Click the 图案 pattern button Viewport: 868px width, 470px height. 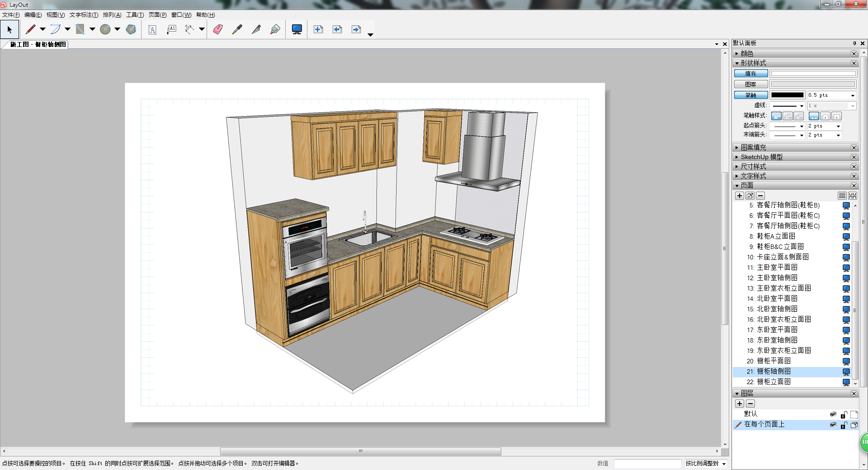click(x=750, y=85)
